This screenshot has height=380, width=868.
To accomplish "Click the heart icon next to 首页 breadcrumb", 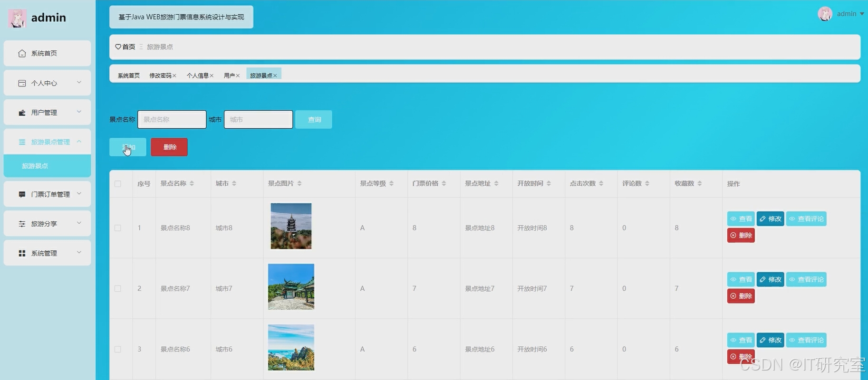I will (118, 47).
